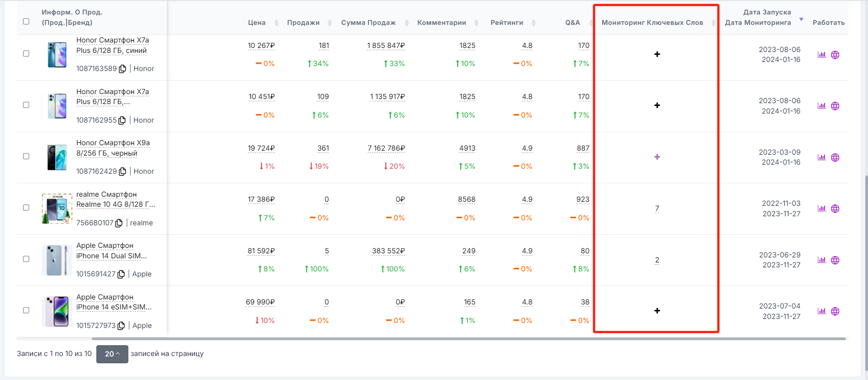This screenshot has width=868, height=380.
Task: Add keyword monitoring for iPhone 14 eSIM+SIM
Action: [657, 311]
